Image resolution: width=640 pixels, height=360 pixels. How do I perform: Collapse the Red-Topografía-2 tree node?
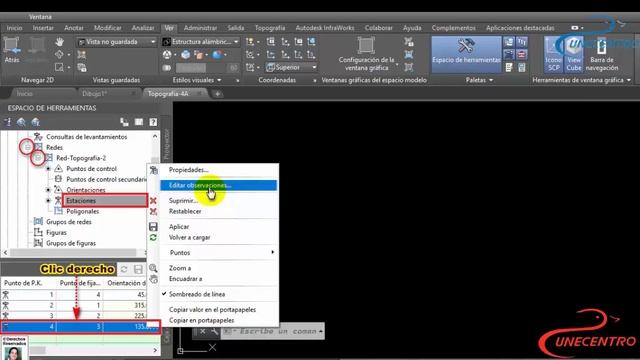click(x=38, y=158)
